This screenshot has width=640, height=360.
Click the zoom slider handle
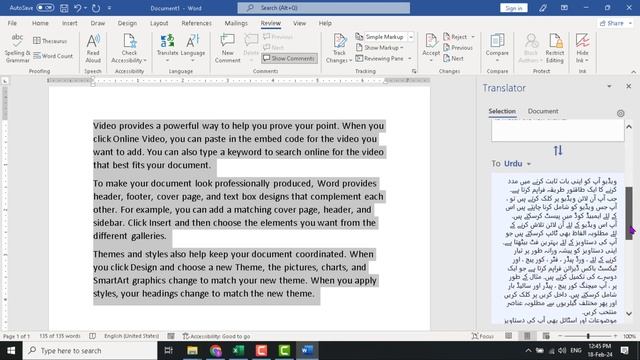(x=588, y=336)
